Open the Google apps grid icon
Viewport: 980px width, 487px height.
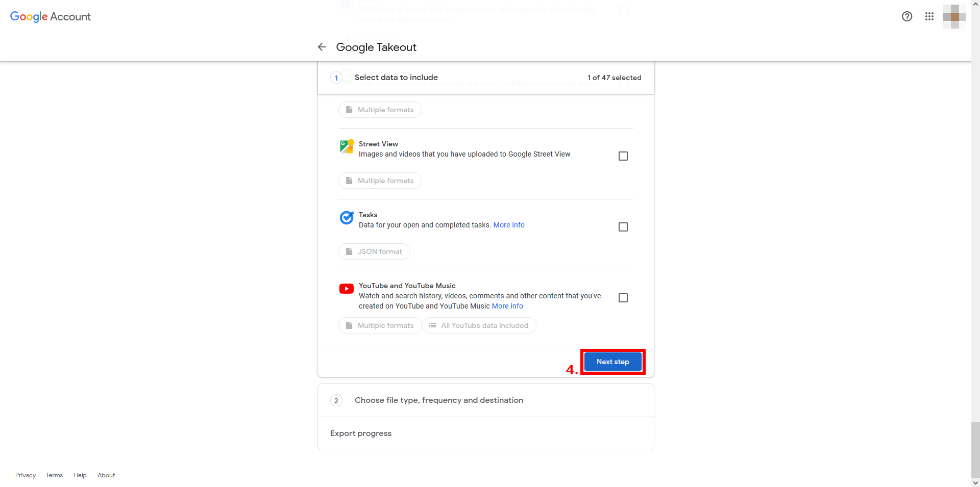929,16
